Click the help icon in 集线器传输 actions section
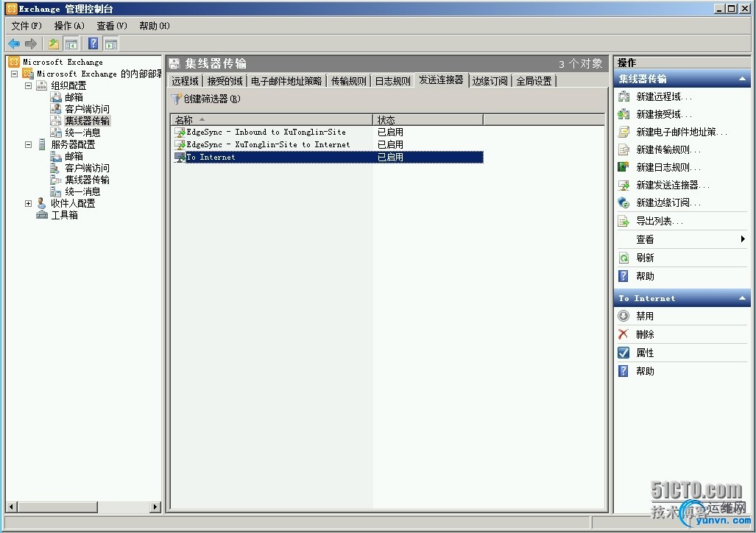 click(624, 276)
